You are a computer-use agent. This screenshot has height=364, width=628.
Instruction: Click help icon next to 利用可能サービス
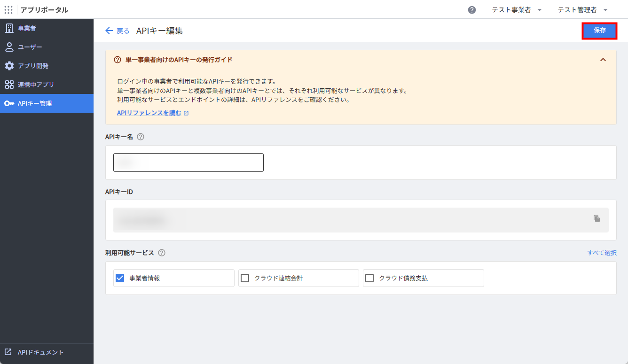coord(162,253)
